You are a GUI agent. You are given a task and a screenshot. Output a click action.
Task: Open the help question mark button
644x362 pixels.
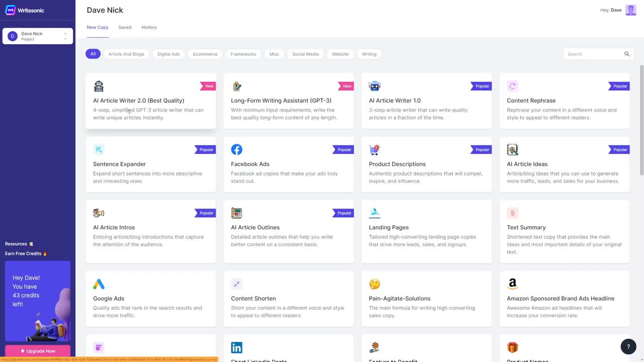628,346
